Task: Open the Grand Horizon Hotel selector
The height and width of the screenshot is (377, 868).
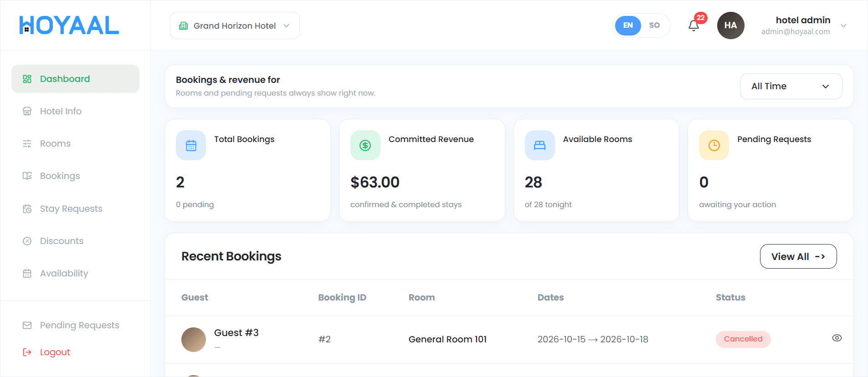Action: [x=235, y=25]
